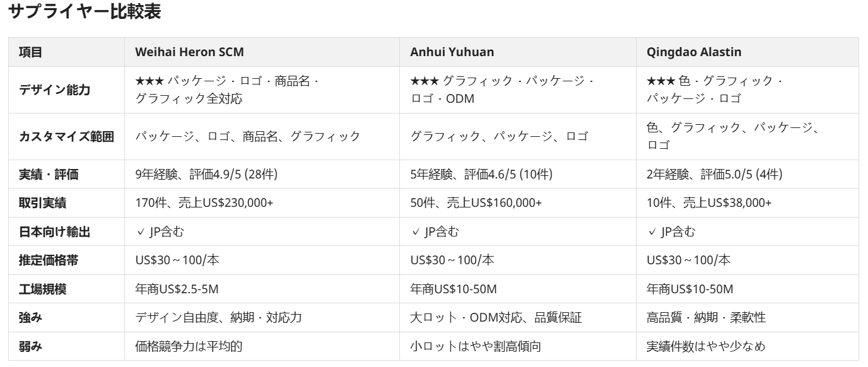This screenshot has height=367, width=868.
Task: Click the デザイン自由度、納期・対応力 cell
Action: 218,317
